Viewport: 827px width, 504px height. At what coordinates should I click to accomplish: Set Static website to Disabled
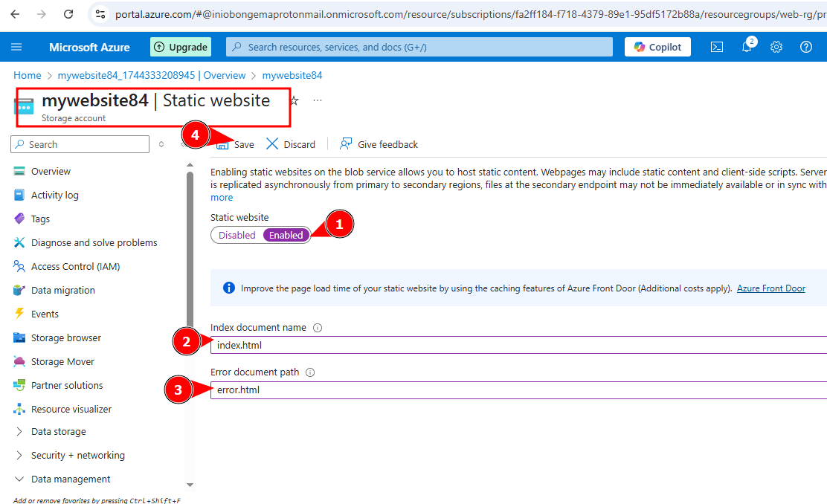click(x=236, y=235)
